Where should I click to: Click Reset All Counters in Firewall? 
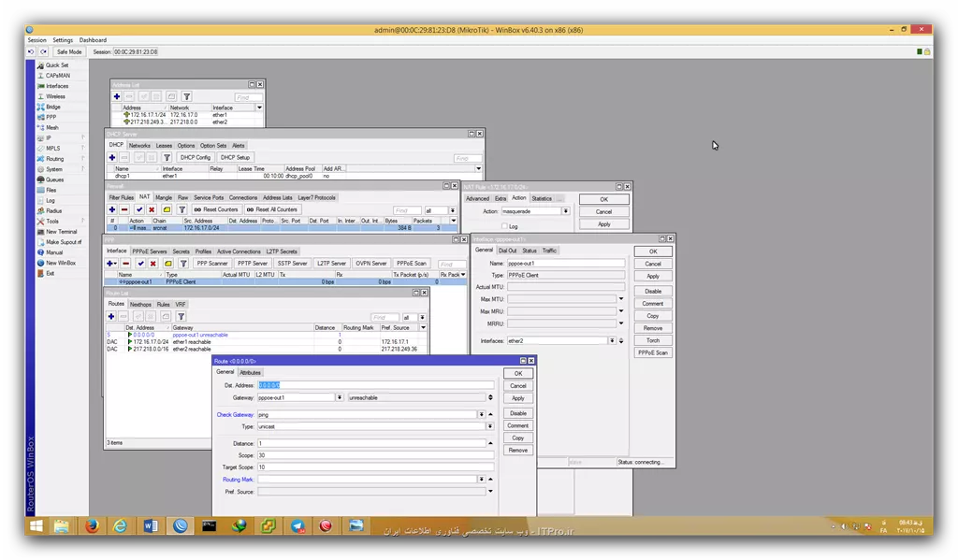click(x=272, y=209)
